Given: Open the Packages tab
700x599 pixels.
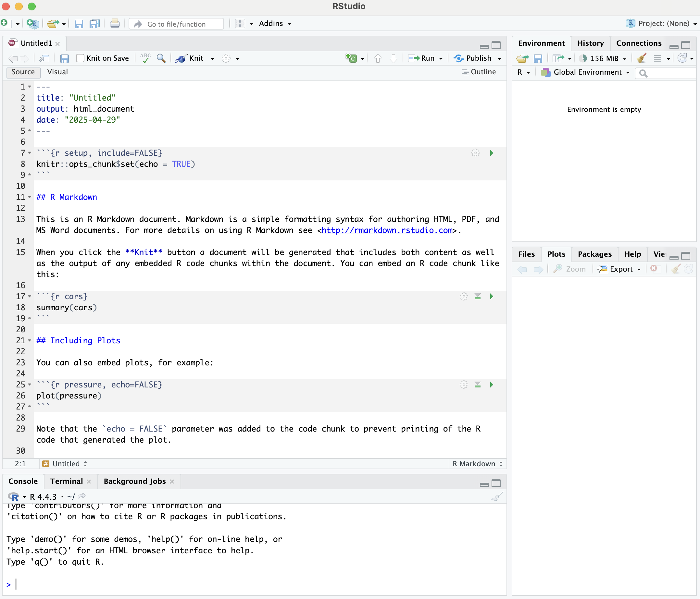Looking at the screenshot, I should (x=594, y=254).
